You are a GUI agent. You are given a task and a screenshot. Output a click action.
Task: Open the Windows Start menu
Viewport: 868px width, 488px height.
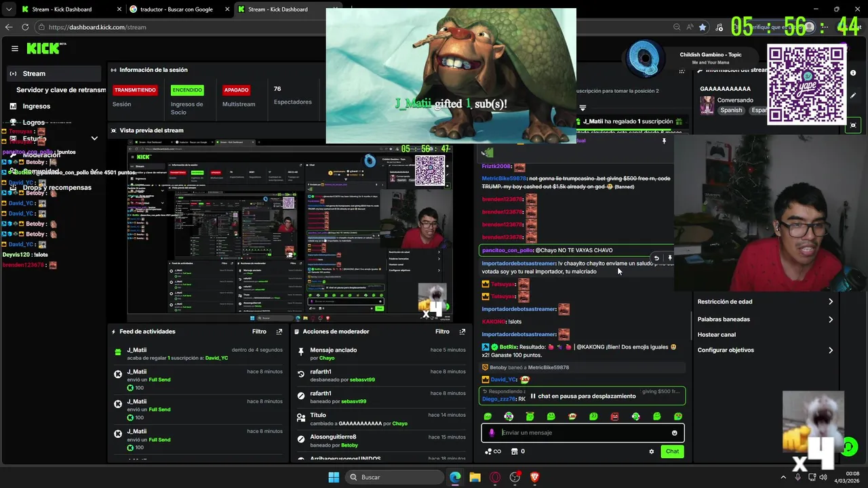(334, 477)
